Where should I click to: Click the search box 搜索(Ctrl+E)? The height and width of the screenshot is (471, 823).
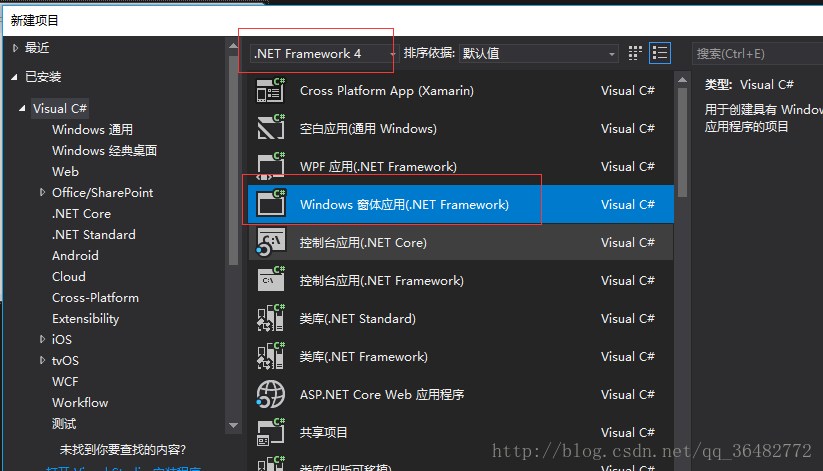click(x=757, y=54)
